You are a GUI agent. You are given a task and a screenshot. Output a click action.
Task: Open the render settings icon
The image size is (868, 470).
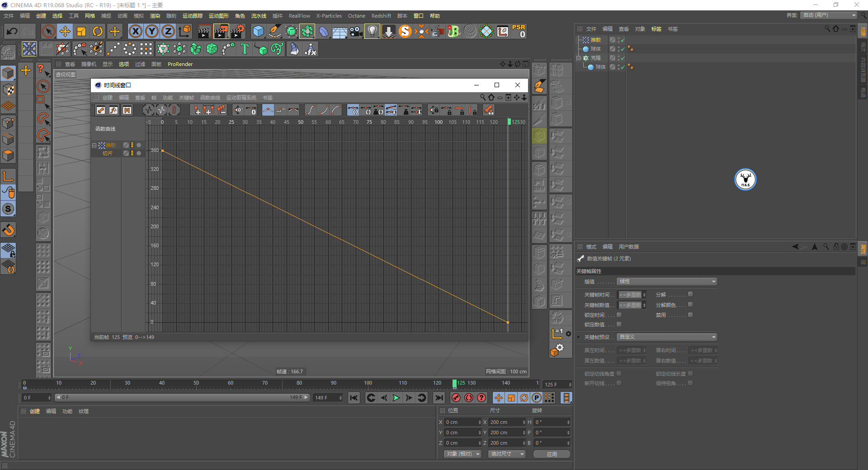[238, 31]
